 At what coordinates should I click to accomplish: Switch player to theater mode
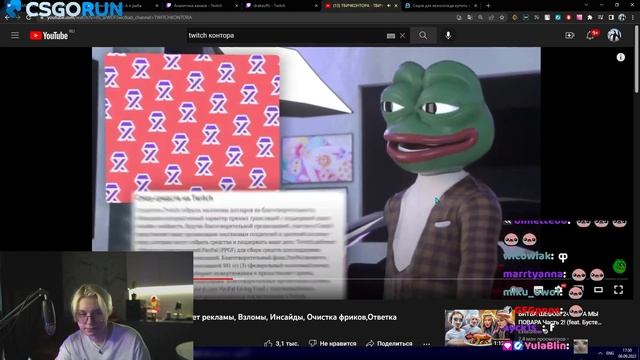(598, 290)
